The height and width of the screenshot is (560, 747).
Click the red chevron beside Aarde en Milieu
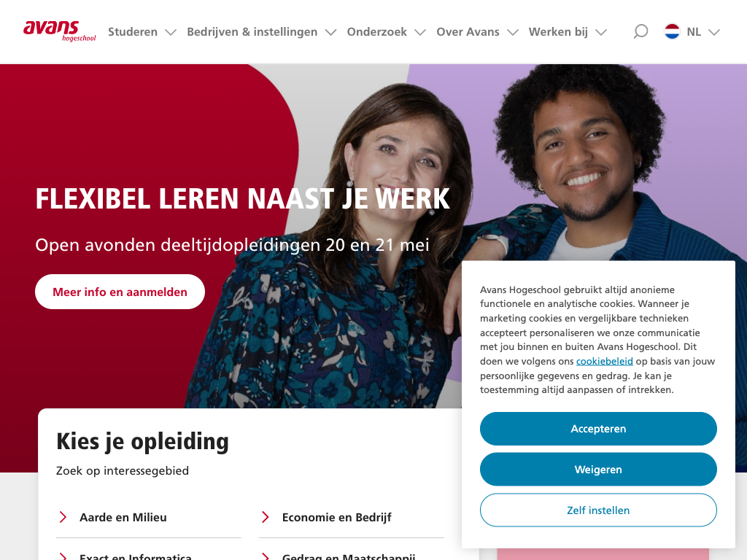click(63, 517)
